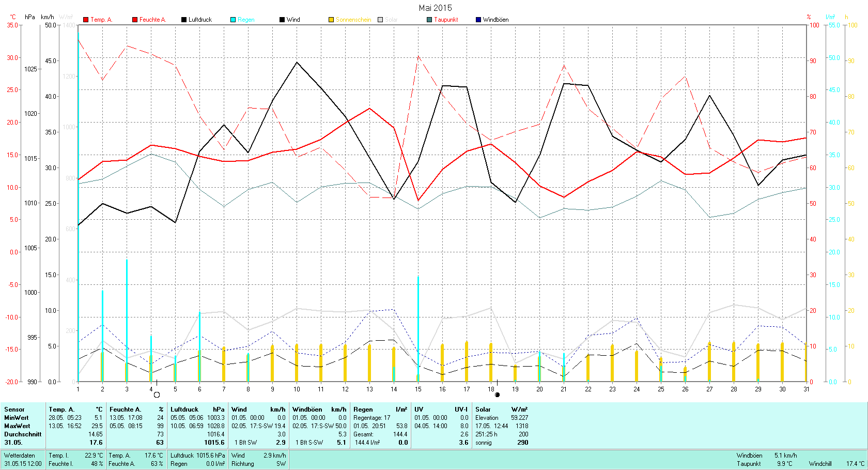
Task: Click the elevation value '59.227'
Action: coord(520,418)
